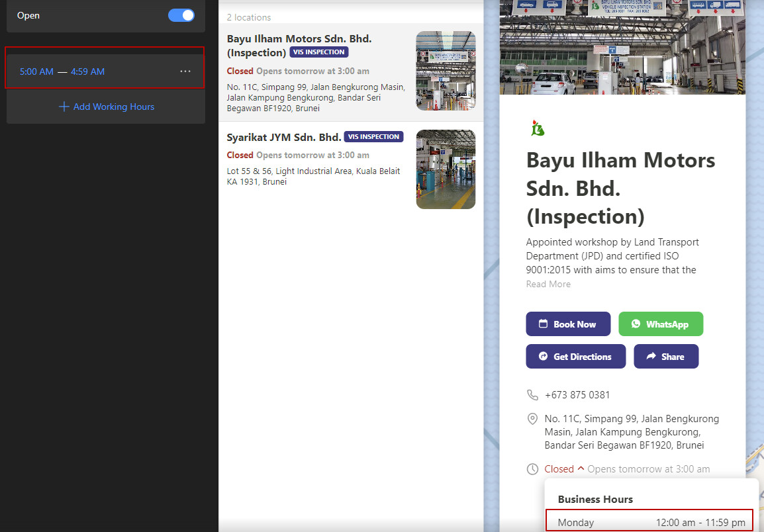764x532 pixels.
Task: Click Add Working Hours
Action: (106, 107)
